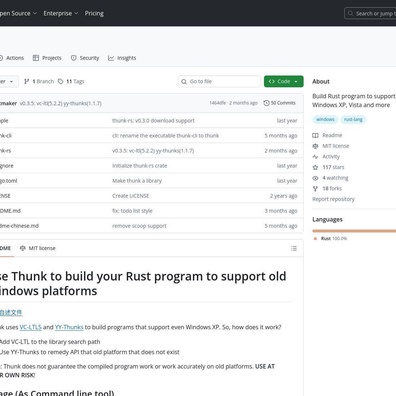Click the tag icon beside 11 Tags
This screenshot has height=396, width=396.
click(60, 81)
